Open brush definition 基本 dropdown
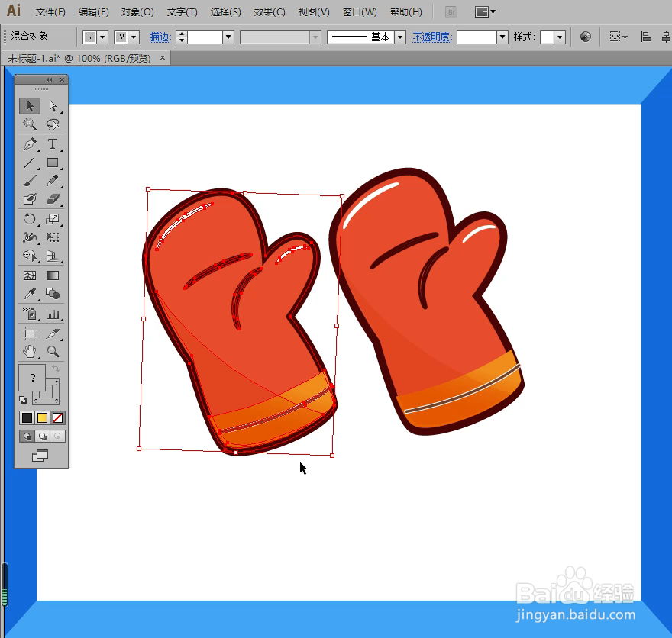This screenshot has height=638, width=672. click(x=400, y=37)
